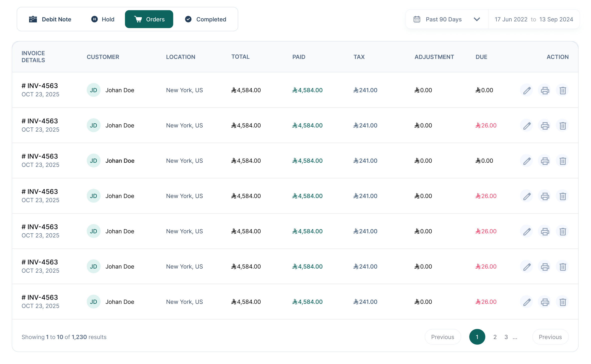Image resolution: width=591 pixels, height=364 pixels.
Task: Click the ADJUSTMENT column header
Action: (x=434, y=57)
